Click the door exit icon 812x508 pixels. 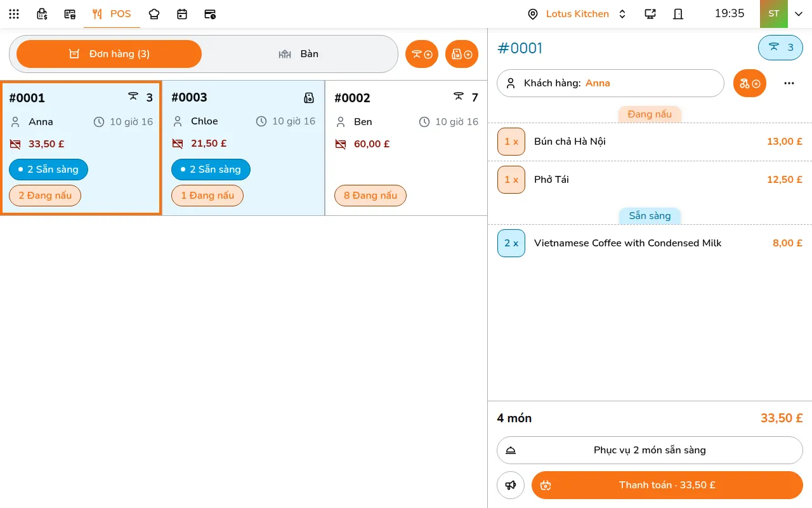pos(678,14)
